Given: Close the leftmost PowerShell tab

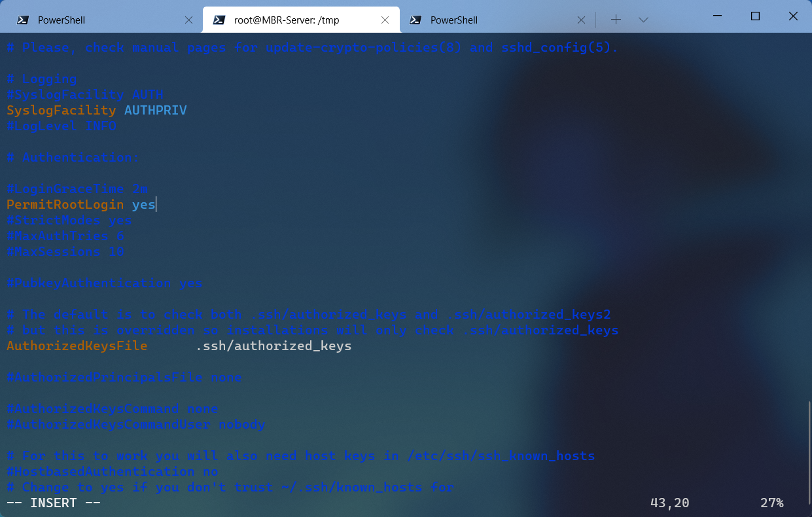Looking at the screenshot, I should 188,20.
